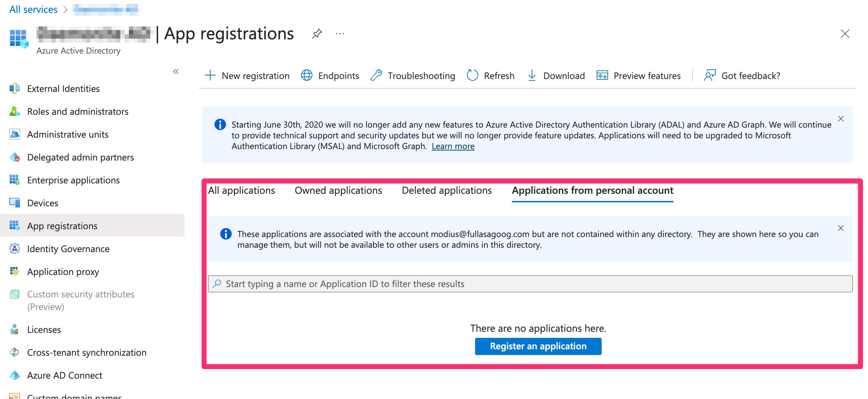The image size is (868, 399).
Task: Click the Administrative units icon
Action: click(x=15, y=134)
